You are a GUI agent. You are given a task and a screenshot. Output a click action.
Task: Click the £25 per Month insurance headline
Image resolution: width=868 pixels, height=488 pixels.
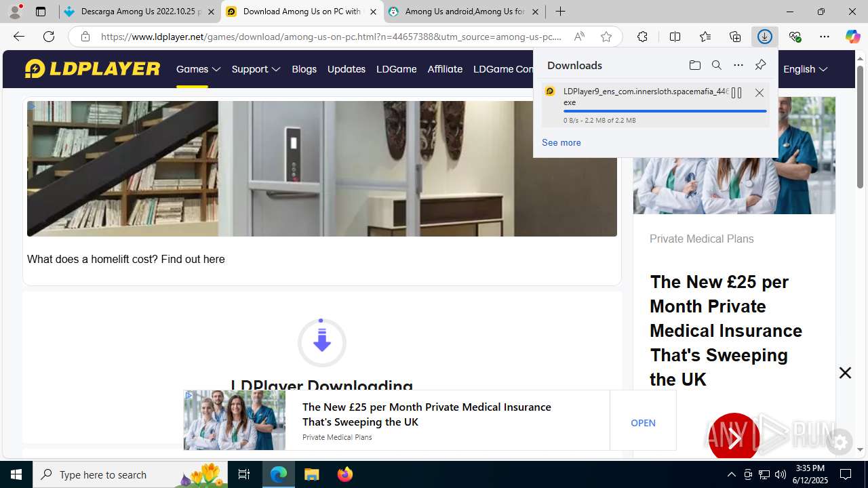pos(726,330)
